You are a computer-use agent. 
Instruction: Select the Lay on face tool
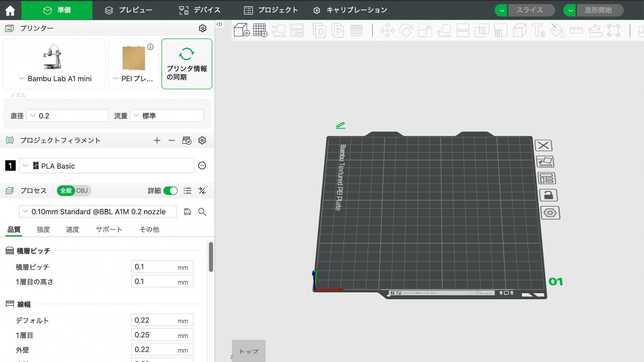(x=444, y=31)
